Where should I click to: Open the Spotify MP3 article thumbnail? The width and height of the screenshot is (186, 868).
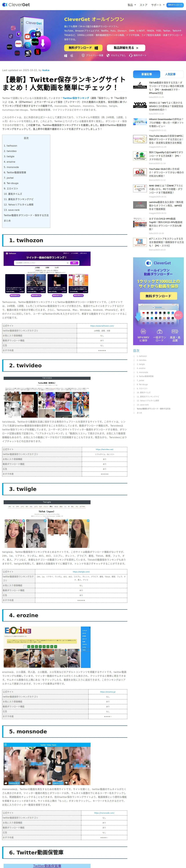click(x=140, y=156)
